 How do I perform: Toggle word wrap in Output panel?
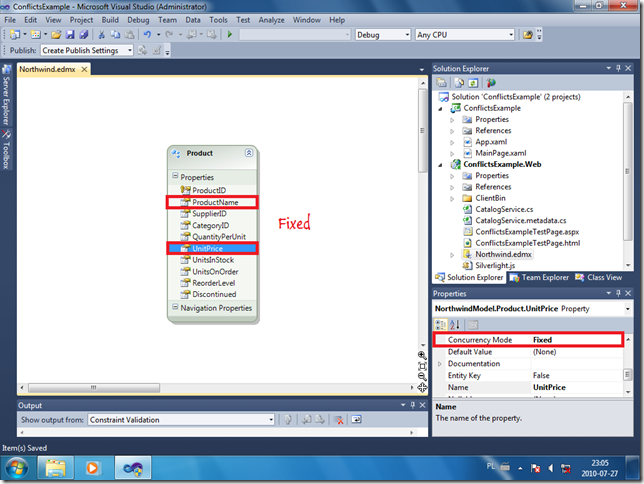pyautogui.click(x=356, y=420)
